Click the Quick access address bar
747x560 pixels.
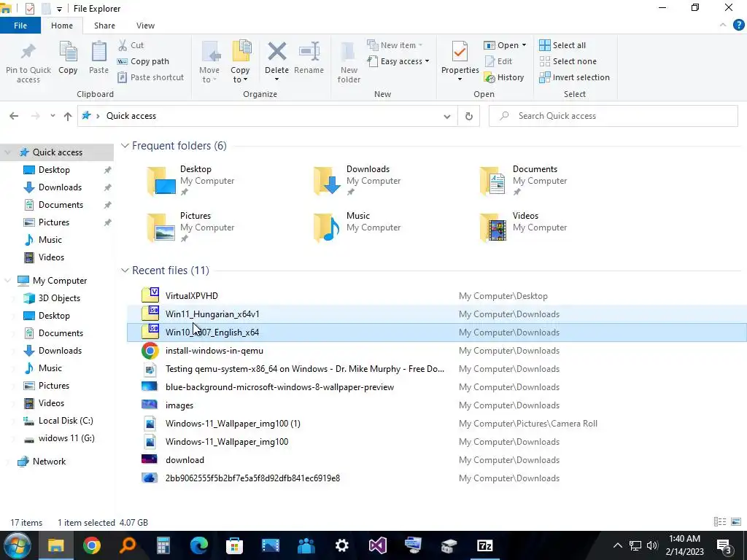(x=267, y=116)
